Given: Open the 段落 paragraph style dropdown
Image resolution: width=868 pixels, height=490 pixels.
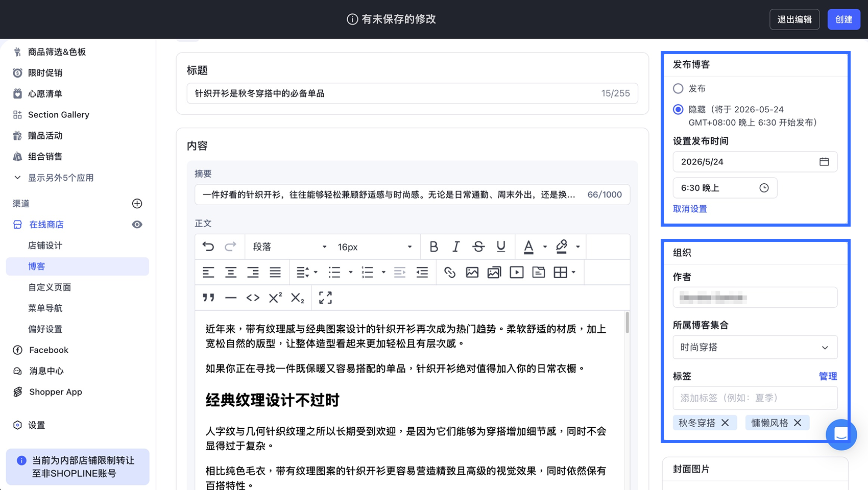Looking at the screenshot, I should pos(290,247).
